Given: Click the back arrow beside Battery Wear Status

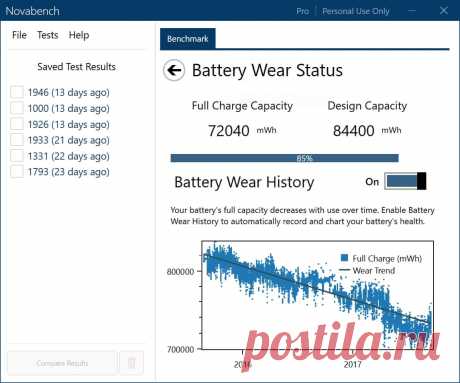Looking at the screenshot, I should pos(174,70).
